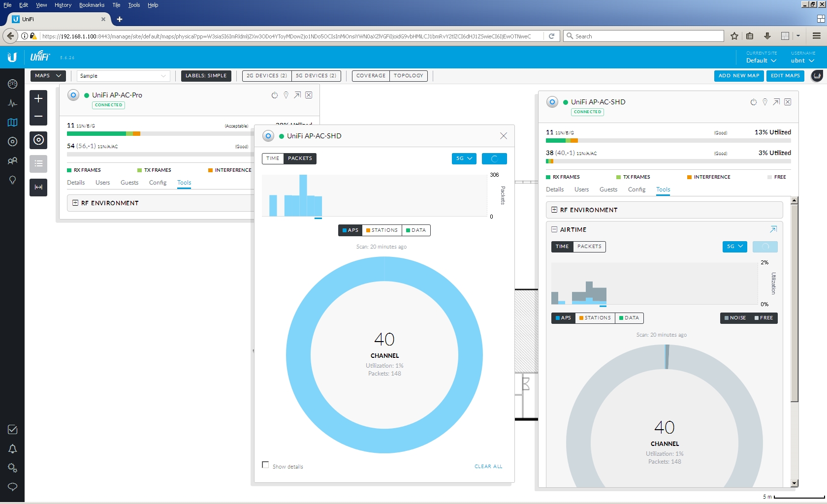
Task: Switch center popup chart to TIME
Action: coord(273,158)
